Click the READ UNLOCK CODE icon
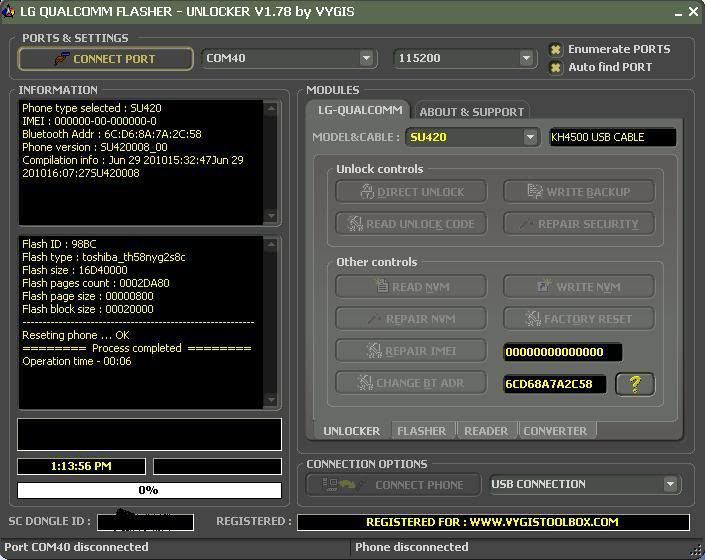 [355, 223]
